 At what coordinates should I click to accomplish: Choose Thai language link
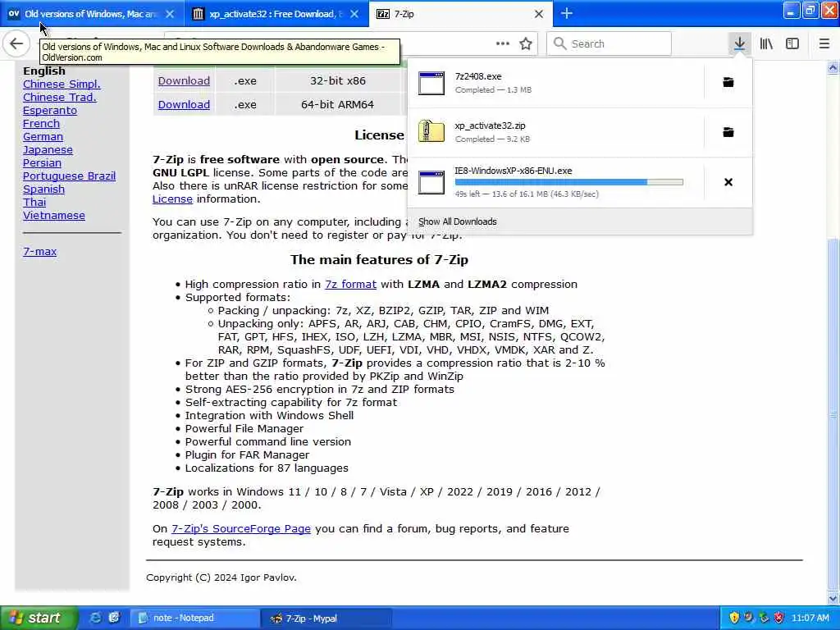[x=34, y=202]
